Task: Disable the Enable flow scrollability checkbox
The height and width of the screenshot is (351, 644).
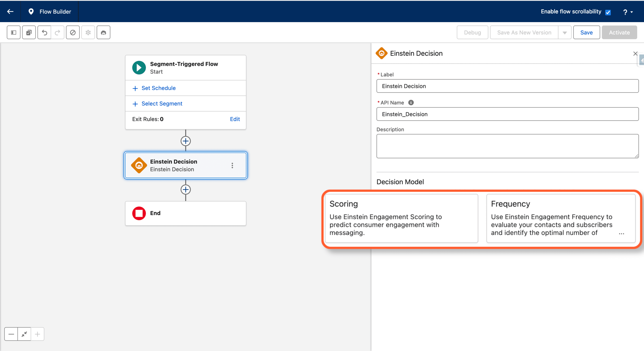Action: coord(608,12)
